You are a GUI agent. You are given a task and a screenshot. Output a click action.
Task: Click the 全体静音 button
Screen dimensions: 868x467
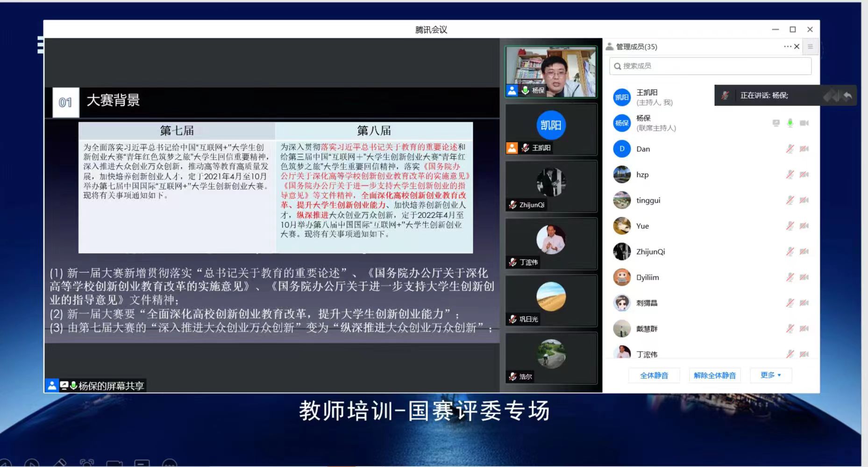point(654,375)
